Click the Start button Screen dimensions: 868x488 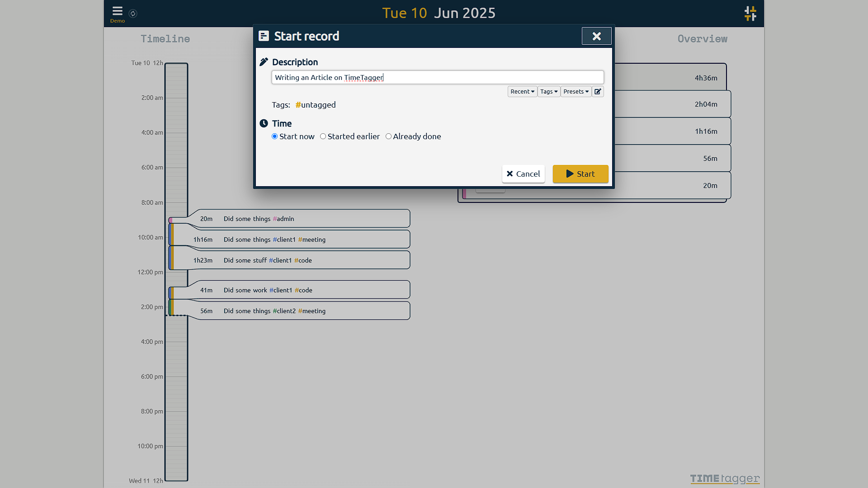pyautogui.click(x=580, y=174)
